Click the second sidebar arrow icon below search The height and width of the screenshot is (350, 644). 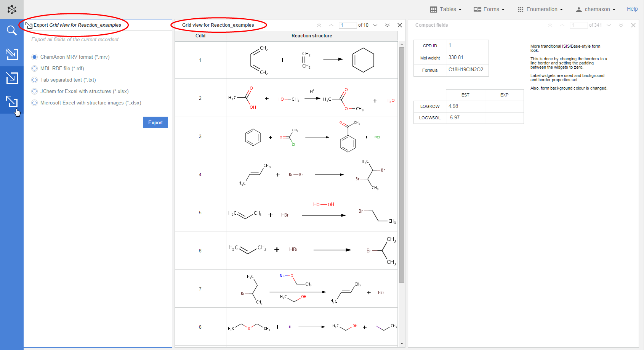point(12,54)
